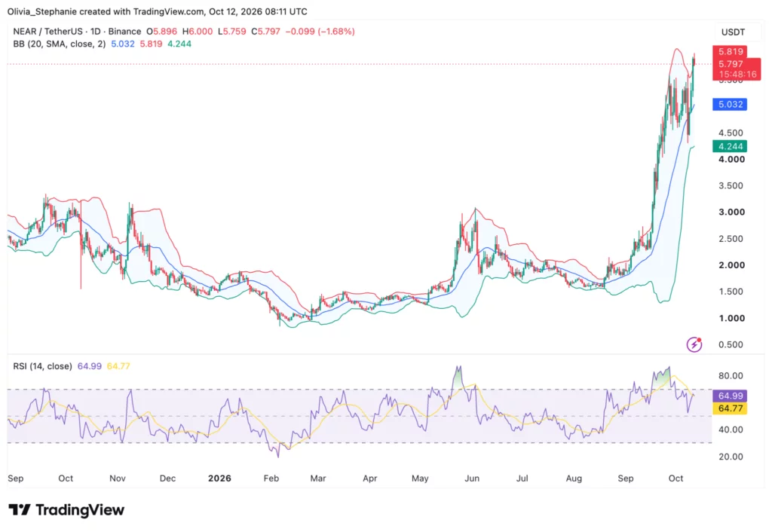Screen dimensions: 772x532
Task: Click the yellow 64.77 RSI average tag
Action: pos(730,408)
